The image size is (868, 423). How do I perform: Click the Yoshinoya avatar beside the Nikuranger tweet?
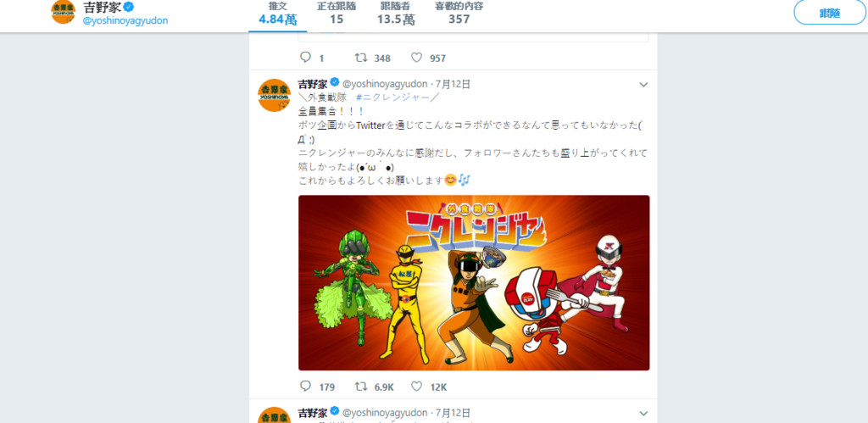coord(274,95)
